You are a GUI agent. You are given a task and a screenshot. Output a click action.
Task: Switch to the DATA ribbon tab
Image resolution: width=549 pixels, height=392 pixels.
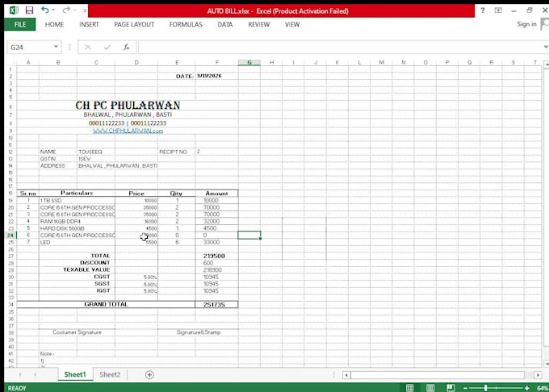pos(224,24)
